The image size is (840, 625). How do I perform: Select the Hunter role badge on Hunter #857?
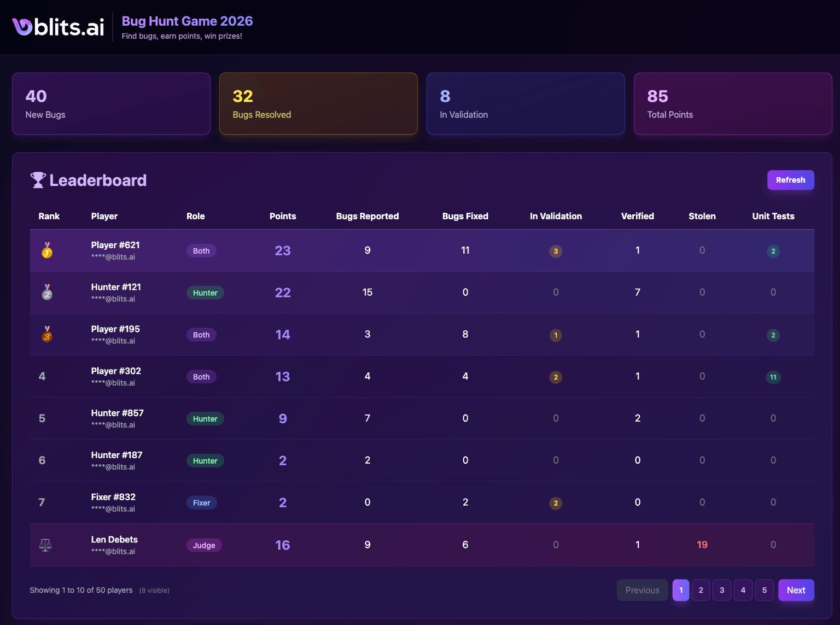click(x=205, y=418)
